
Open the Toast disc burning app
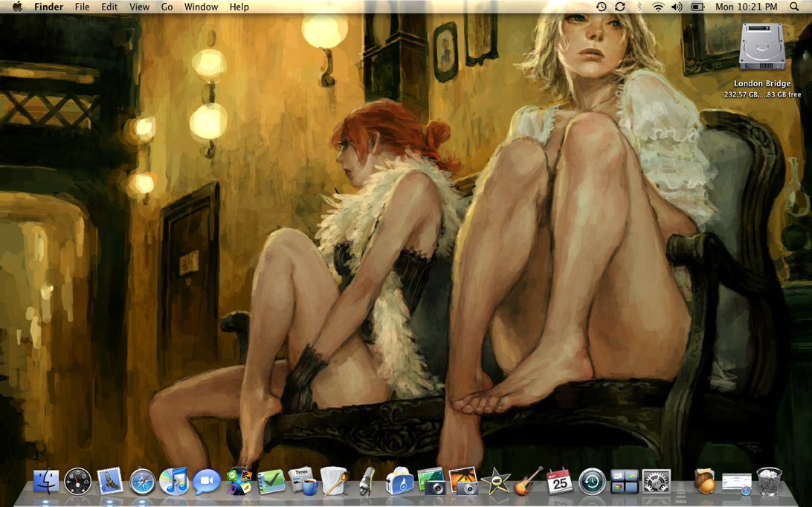tap(399, 481)
